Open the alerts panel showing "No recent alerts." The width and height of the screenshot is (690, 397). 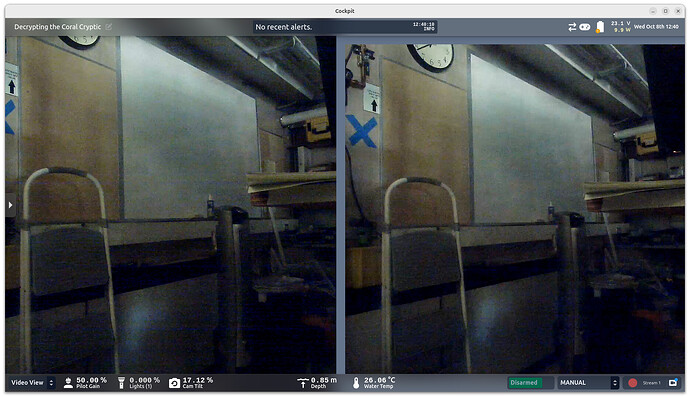(x=345, y=27)
